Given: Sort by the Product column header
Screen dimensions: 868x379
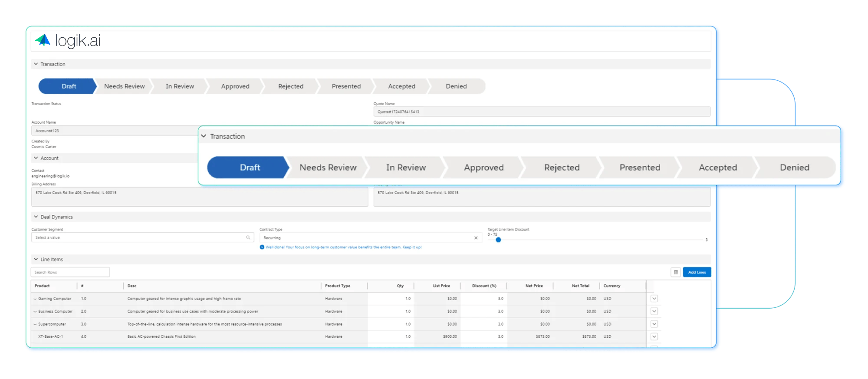Looking at the screenshot, I should coord(42,286).
